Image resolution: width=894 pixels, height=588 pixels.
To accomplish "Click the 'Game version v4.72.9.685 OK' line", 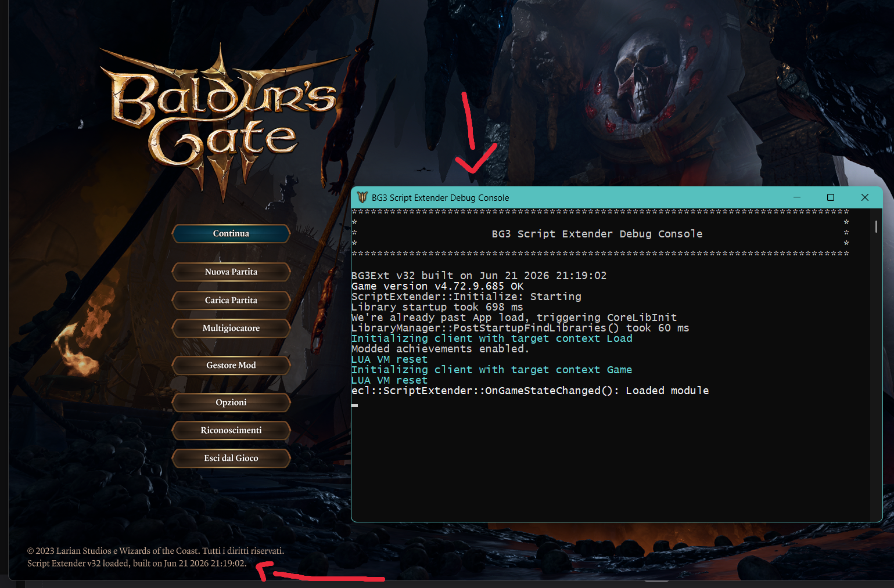I will click(437, 286).
